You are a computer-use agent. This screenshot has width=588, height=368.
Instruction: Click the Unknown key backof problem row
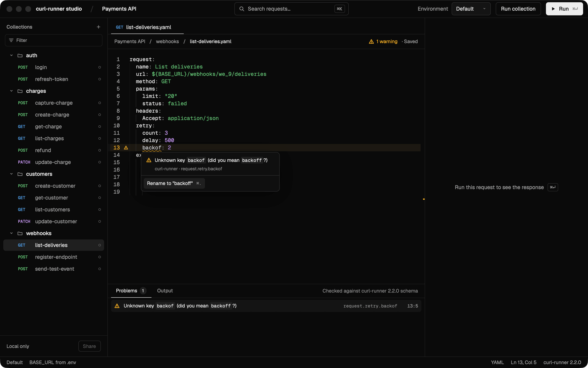click(266, 306)
